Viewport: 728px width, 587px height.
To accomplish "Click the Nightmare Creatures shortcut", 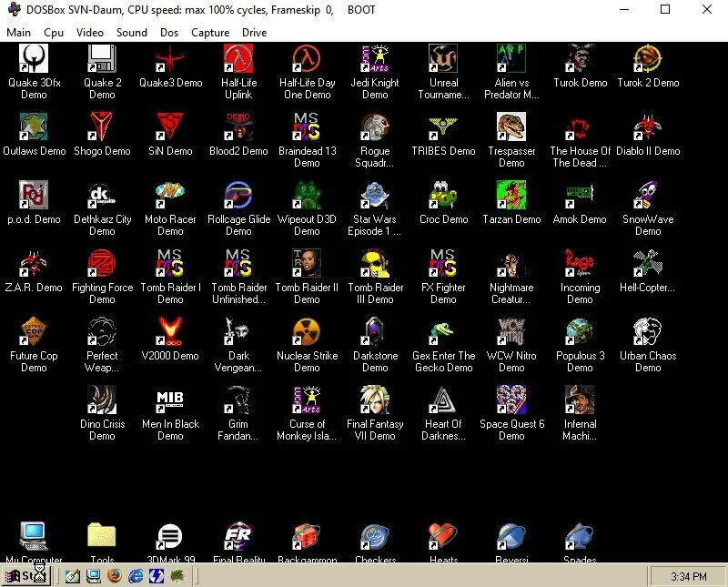I will pyautogui.click(x=511, y=263).
